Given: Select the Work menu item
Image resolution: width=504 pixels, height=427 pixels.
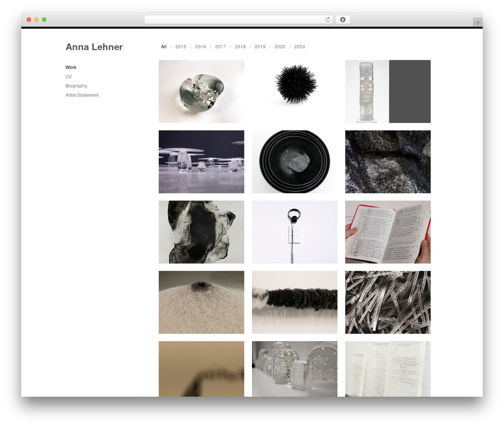Looking at the screenshot, I should coord(71,67).
